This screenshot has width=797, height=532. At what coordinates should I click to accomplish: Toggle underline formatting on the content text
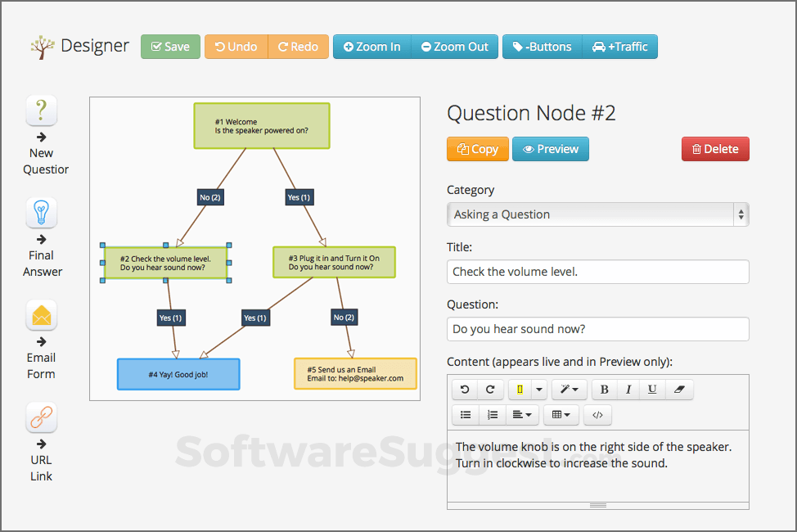[651, 390]
